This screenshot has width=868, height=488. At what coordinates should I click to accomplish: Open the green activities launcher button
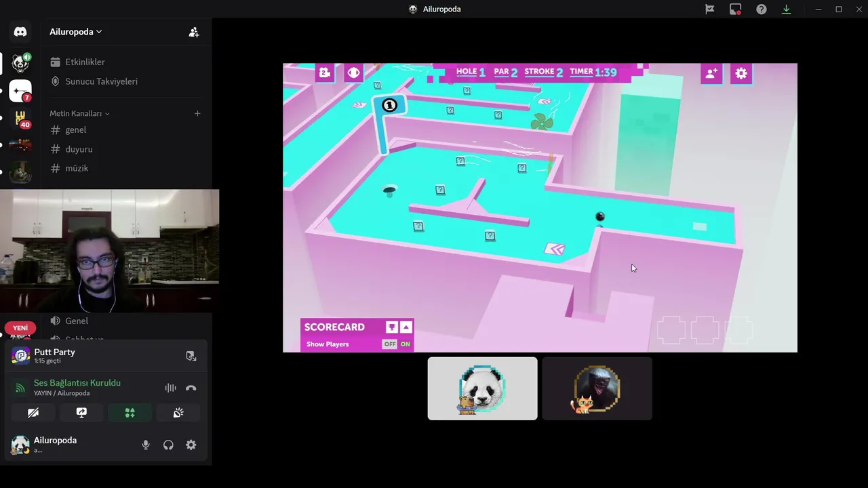coord(130,412)
